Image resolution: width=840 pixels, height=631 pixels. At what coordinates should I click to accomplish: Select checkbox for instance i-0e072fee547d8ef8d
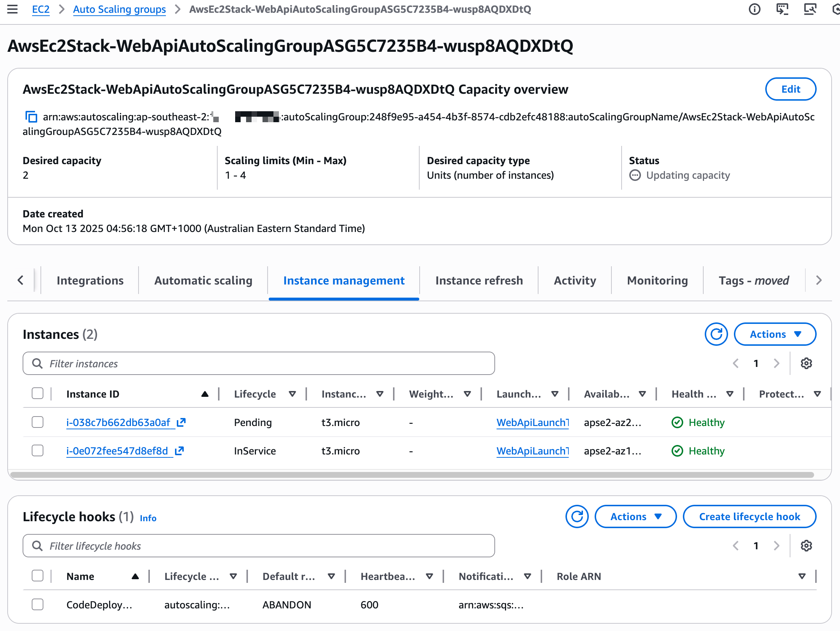pyautogui.click(x=37, y=450)
